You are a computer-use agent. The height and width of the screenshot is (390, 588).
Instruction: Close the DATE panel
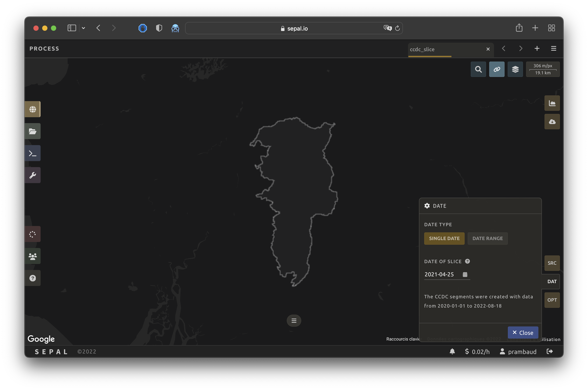(523, 333)
